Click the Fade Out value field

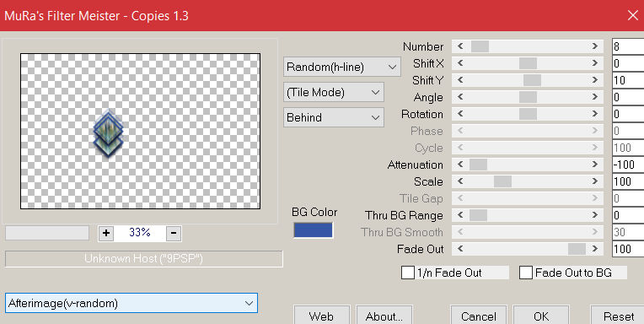628,249
